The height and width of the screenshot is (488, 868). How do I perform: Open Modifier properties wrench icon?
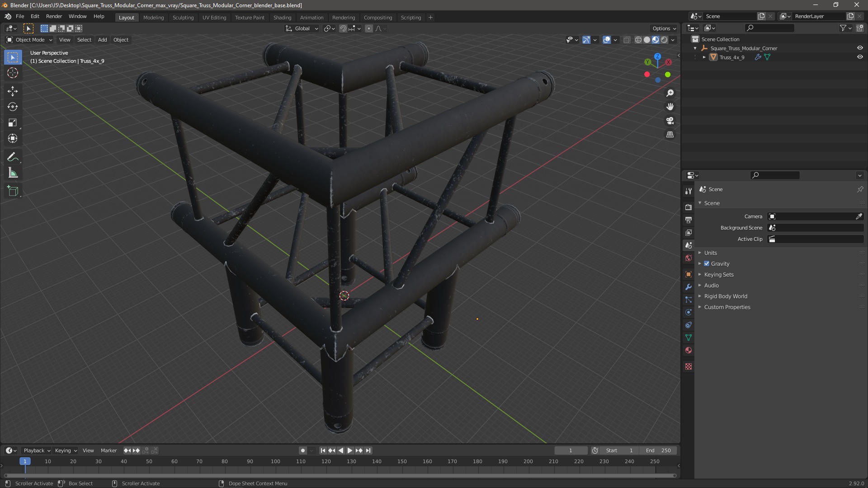(689, 287)
